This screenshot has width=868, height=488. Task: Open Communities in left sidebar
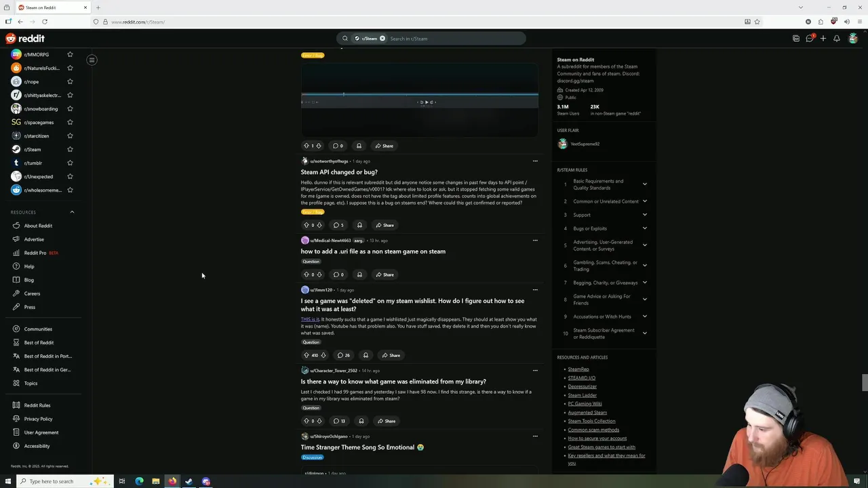[38, 329]
